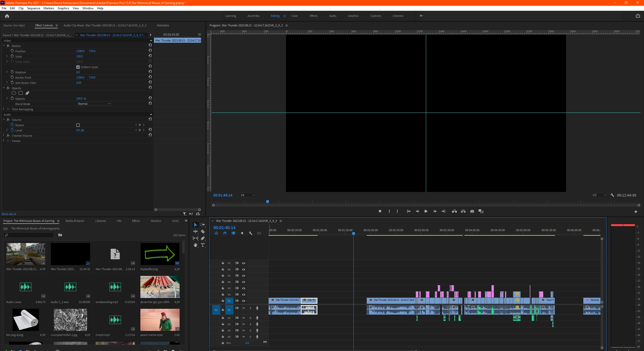Open the Blend Mode dropdown
Viewport: 644px width, 351px height.
[x=94, y=104]
